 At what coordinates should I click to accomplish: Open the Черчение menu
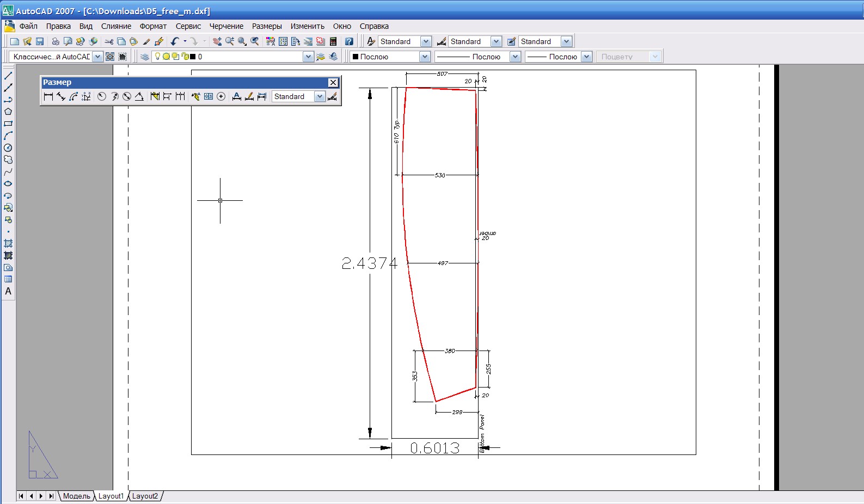(x=226, y=26)
